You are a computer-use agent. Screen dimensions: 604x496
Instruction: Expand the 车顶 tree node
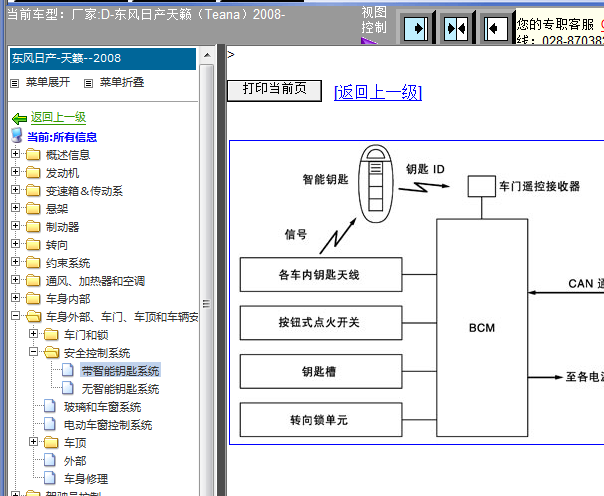pyautogui.click(x=34, y=442)
